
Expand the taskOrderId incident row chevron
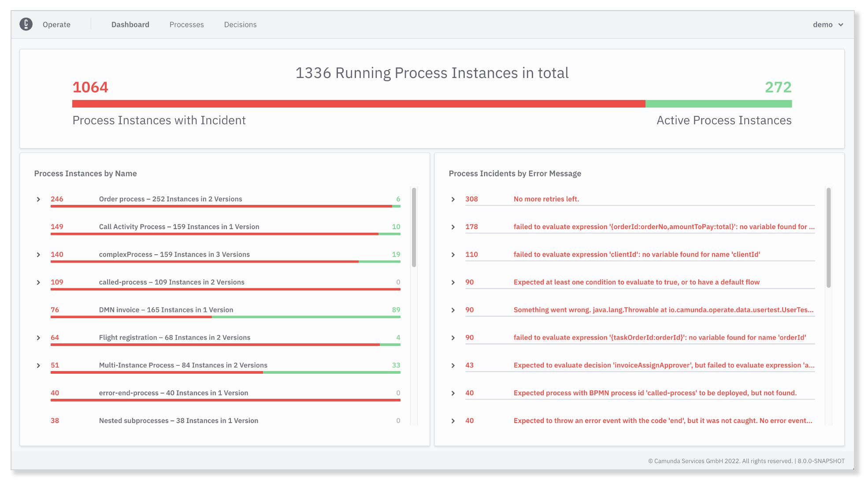(453, 338)
